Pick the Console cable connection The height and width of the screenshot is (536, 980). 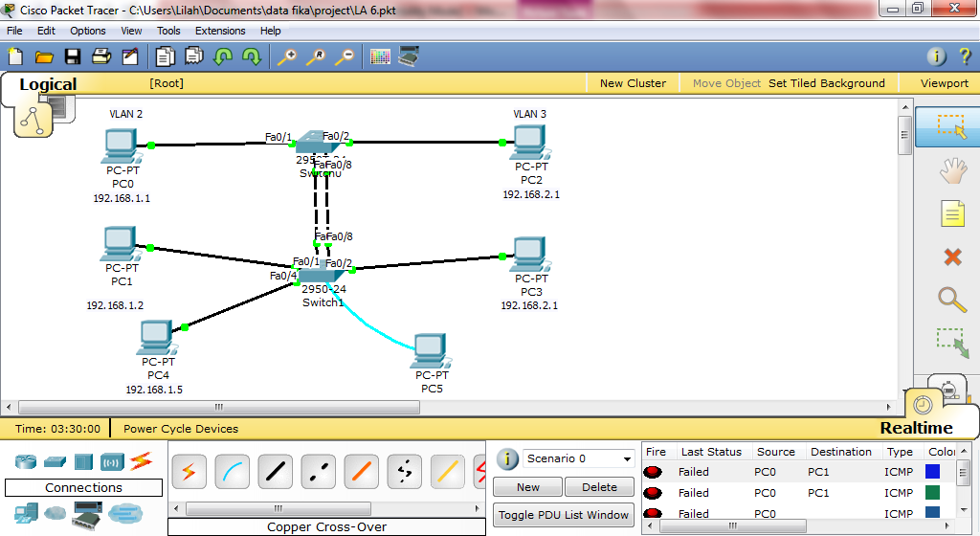232,472
